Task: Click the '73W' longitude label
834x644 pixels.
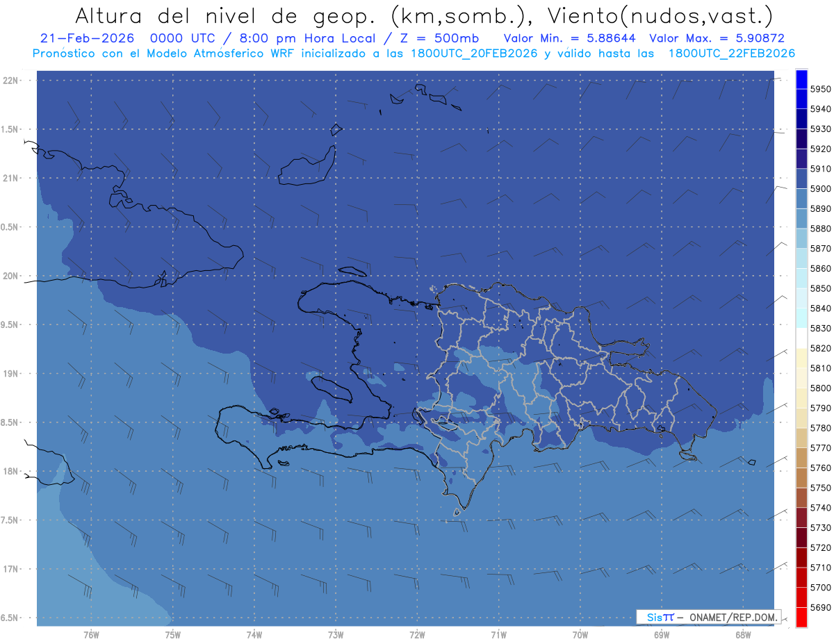Action: click(336, 634)
